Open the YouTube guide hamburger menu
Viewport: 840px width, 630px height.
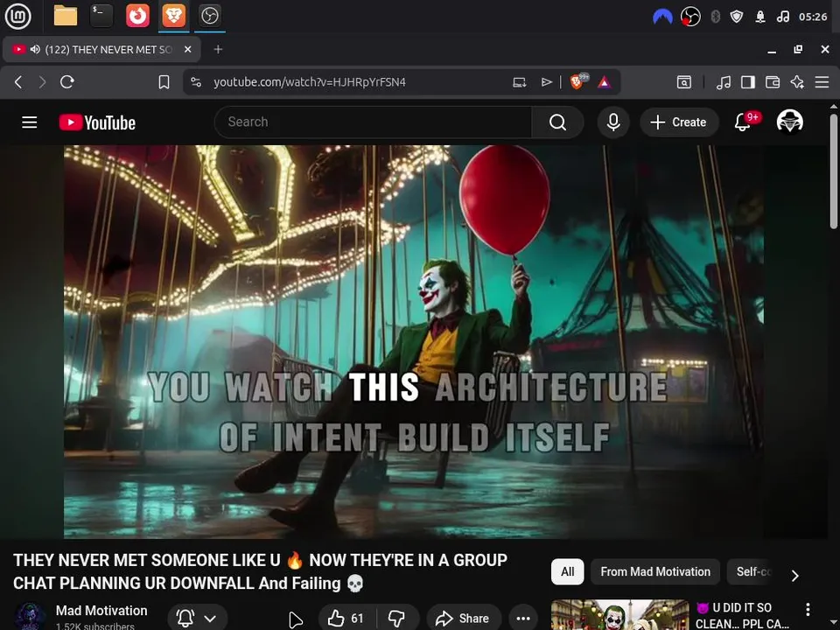coord(30,122)
